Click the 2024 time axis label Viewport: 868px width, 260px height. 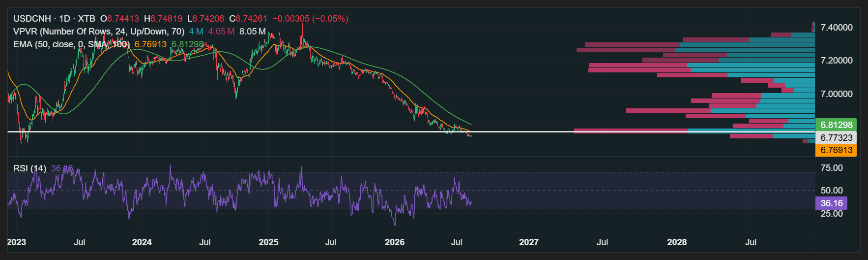[x=142, y=242]
